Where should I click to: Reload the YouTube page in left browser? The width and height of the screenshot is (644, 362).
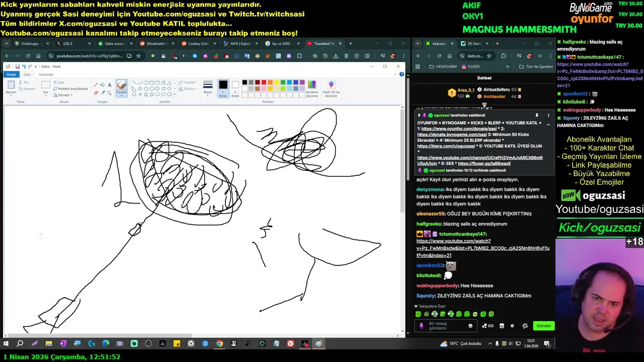tap(28, 56)
